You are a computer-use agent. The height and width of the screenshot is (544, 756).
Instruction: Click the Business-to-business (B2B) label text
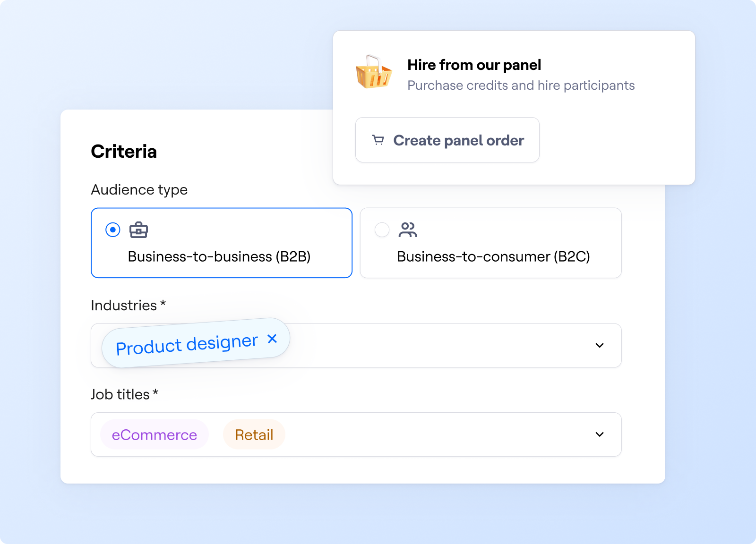[219, 256]
